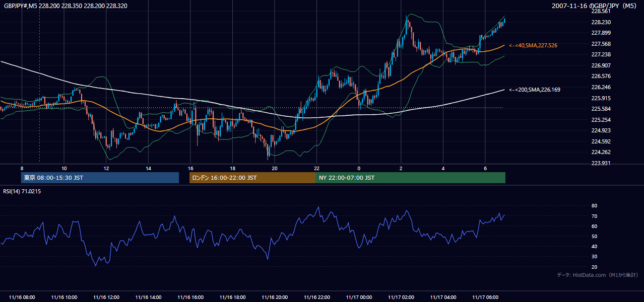Click price axis label 223.931
The width and height of the screenshot is (644, 302).
pyautogui.click(x=600, y=163)
